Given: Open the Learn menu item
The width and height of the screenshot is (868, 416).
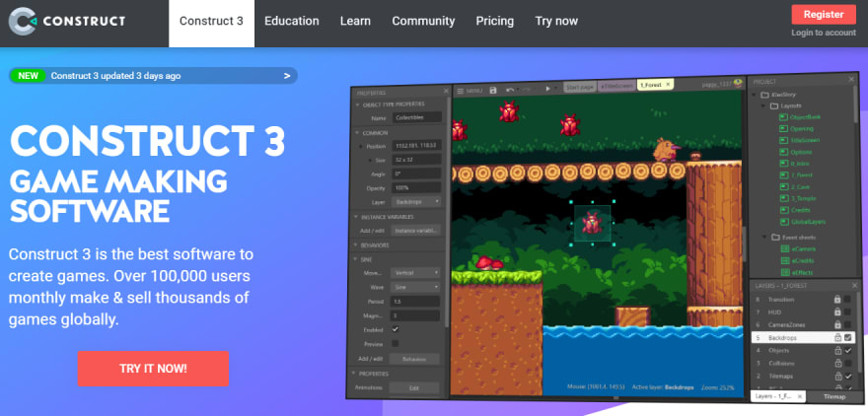Looking at the screenshot, I should [355, 21].
